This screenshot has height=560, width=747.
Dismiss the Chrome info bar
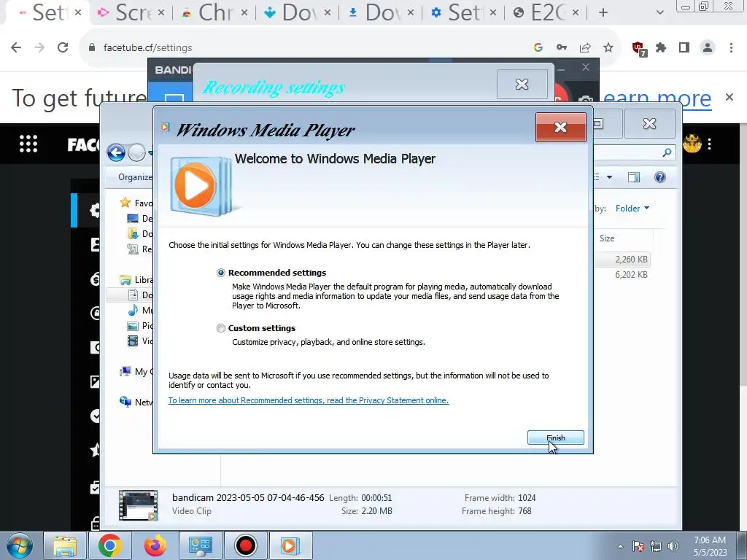coord(729,97)
